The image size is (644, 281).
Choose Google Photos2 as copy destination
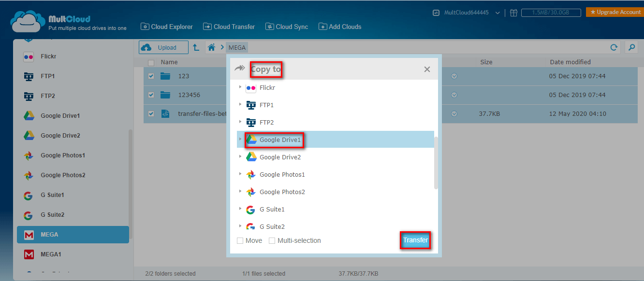coord(335,192)
